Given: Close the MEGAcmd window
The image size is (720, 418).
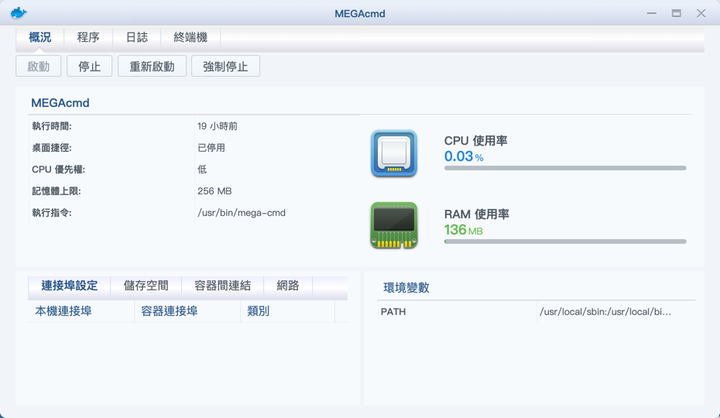Looking at the screenshot, I should coord(701,13).
